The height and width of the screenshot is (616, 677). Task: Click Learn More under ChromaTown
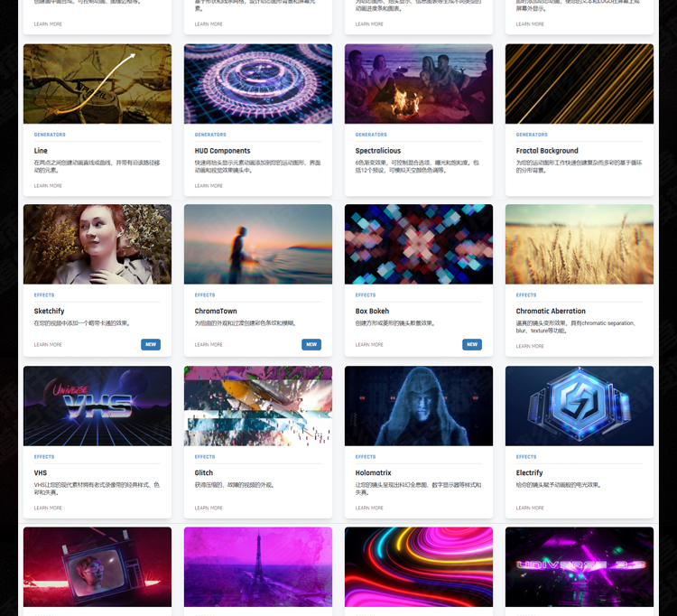click(209, 345)
